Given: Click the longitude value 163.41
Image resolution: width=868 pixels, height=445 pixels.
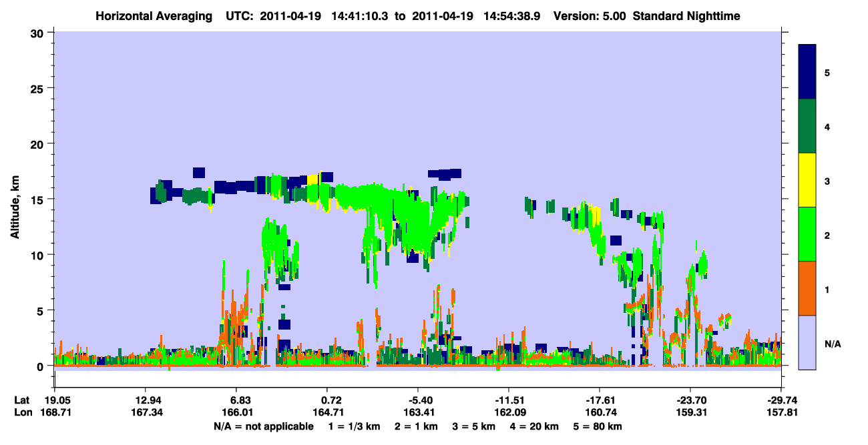Looking at the screenshot, I should (421, 413).
